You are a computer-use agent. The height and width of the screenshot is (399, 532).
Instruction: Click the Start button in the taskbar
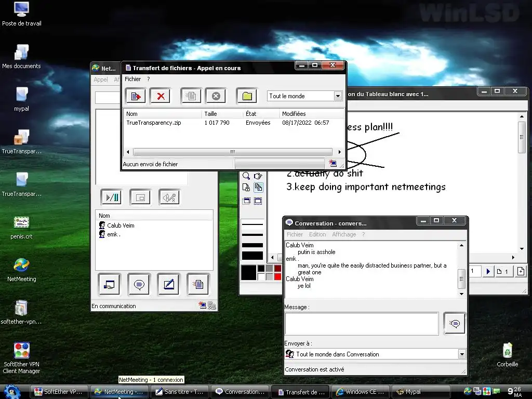(12, 392)
